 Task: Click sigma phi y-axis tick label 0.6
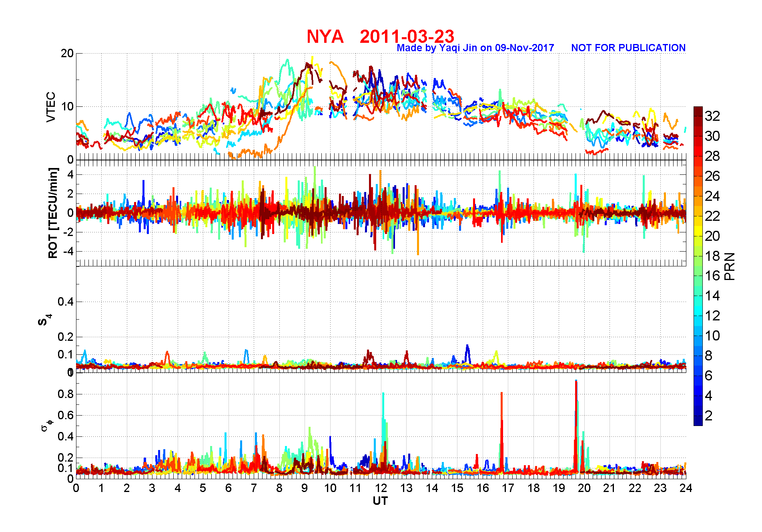[x=66, y=415]
